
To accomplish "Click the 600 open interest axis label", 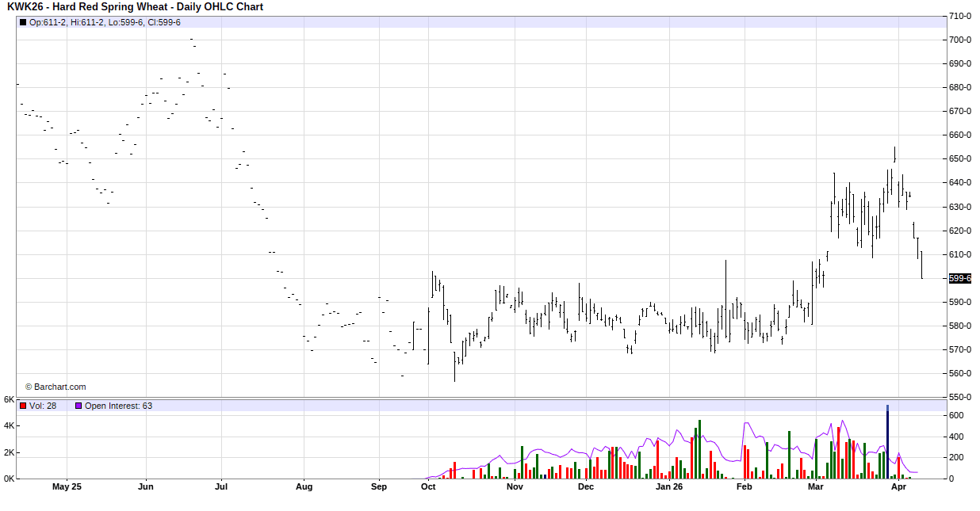I will click(956, 415).
